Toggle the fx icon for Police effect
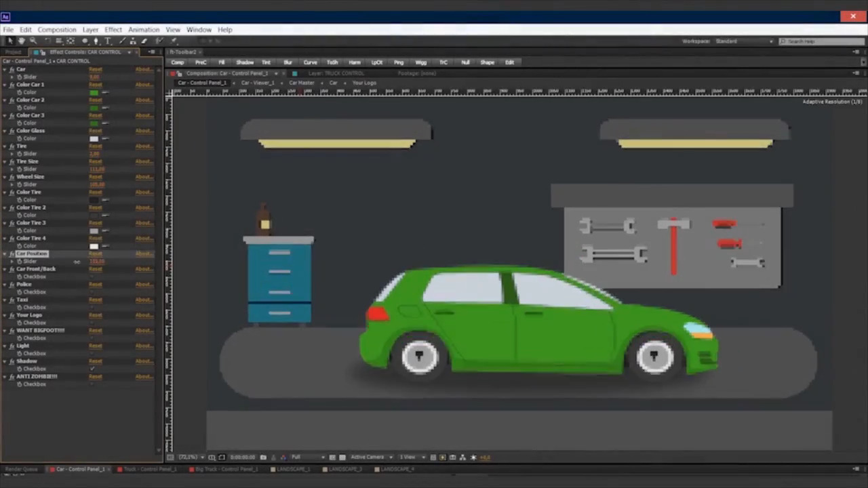Viewport: 868px width, 488px height. tap(12, 284)
